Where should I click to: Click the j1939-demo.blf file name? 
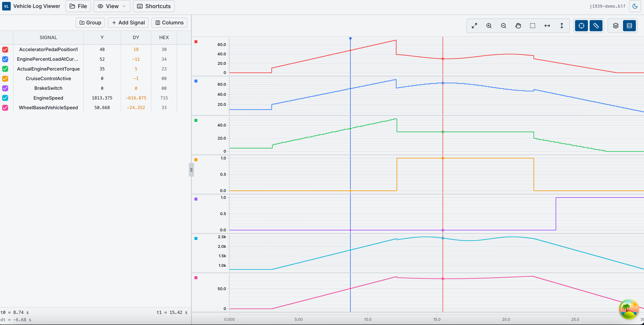tap(607, 6)
